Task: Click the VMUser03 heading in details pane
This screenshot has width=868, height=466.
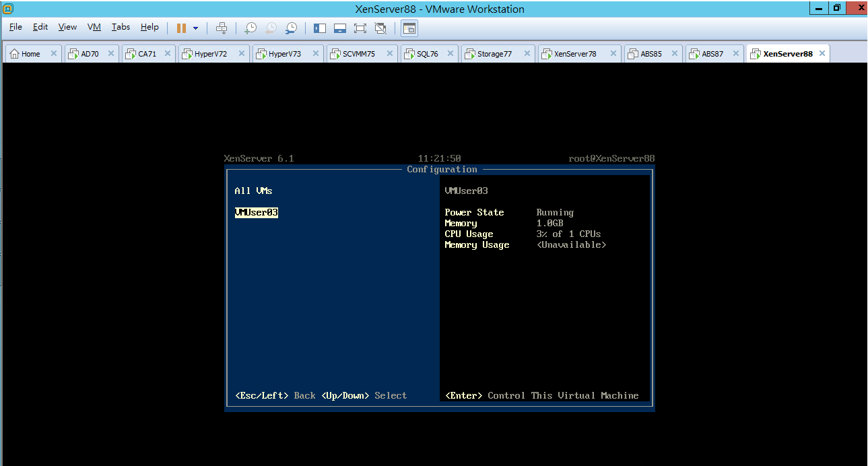Action: [x=467, y=191]
